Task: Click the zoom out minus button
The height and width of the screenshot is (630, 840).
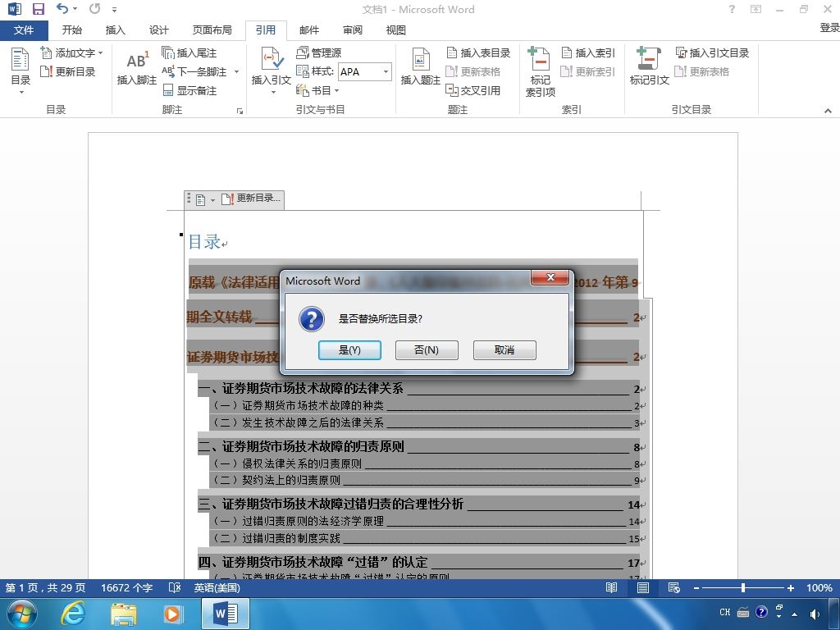Action: tap(696, 587)
